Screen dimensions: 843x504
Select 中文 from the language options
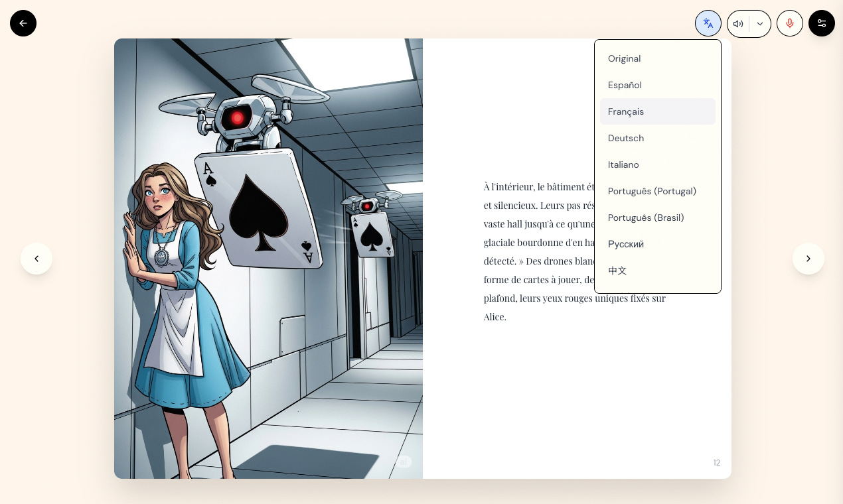(617, 271)
